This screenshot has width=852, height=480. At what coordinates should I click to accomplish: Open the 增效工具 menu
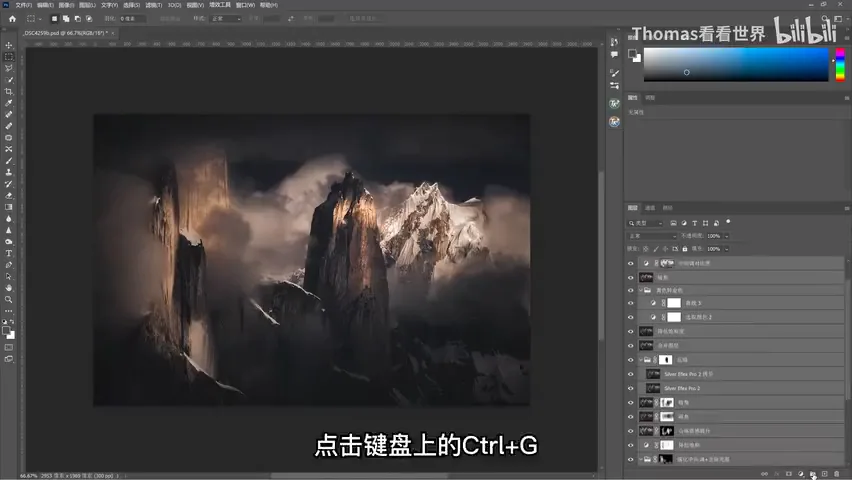(x=220, y=5)
